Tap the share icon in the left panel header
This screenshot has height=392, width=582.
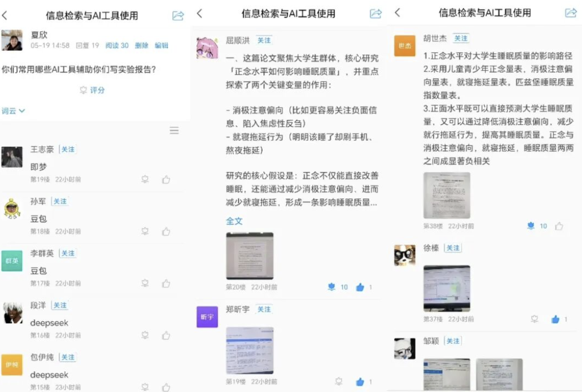point(178,15)
